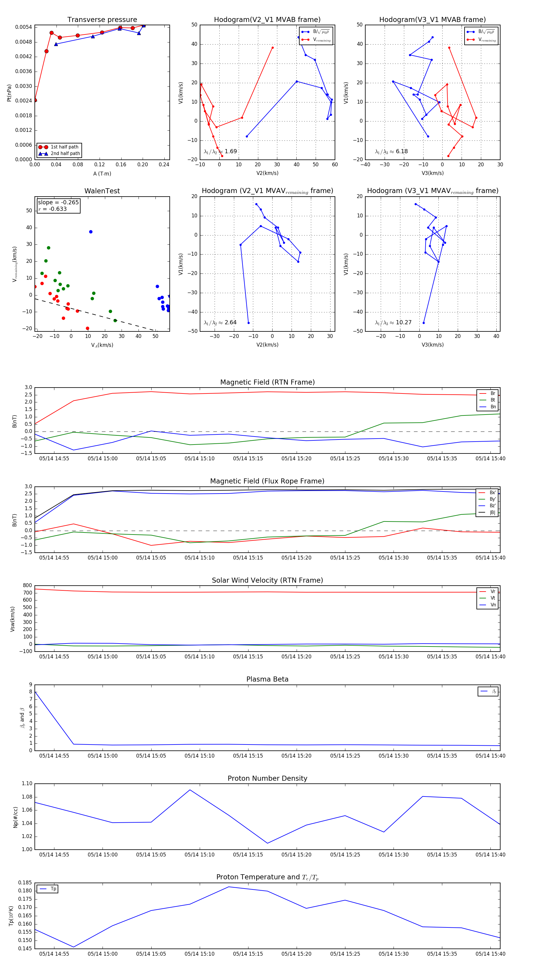Click "05/14 15:20" tick under Proton Temperature plot
The height and width of the screenshot is (980, 535).
(x=296, y=954)
